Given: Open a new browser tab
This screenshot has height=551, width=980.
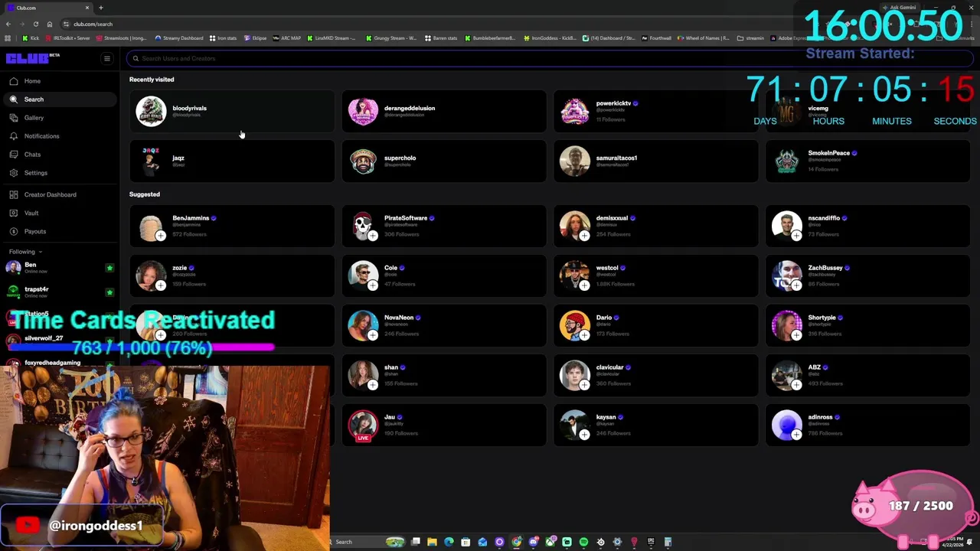Looking at the screenshot, I should tap(100, 8).
